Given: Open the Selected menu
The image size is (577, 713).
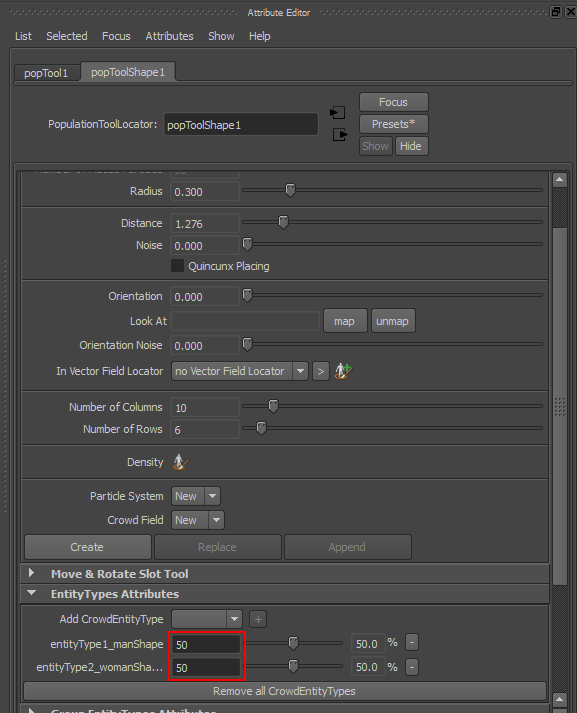Looking at the screenshot, I should [x=66, y=36].
